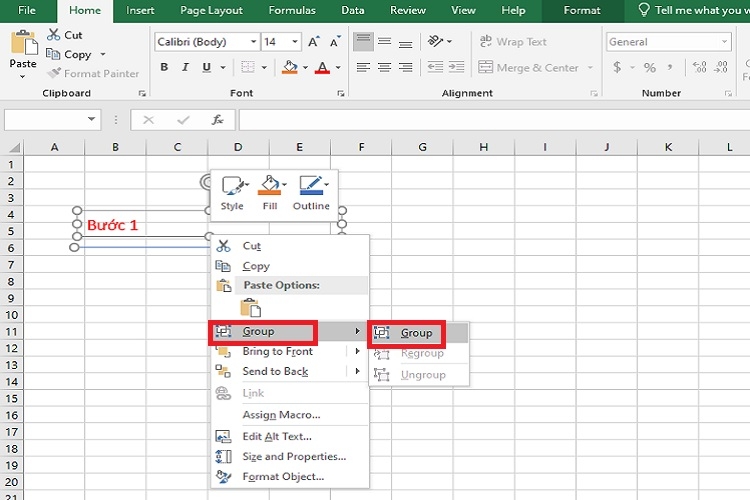750x500 pixels.
Task: Open the Copy dropdown arrow
Action: (103, 54)
